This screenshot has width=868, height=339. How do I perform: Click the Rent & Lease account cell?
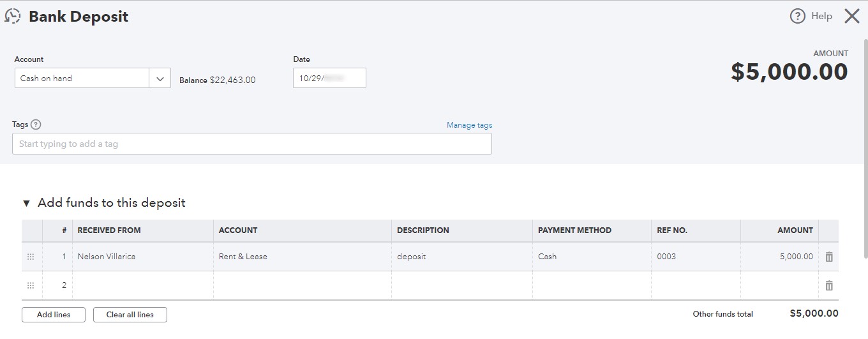point(302,257)
